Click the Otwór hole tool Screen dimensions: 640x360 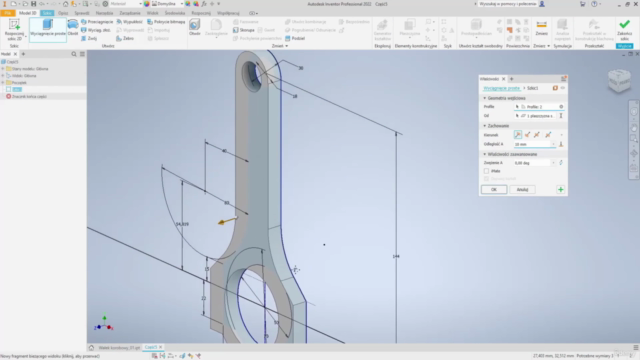tap(195, 27)
